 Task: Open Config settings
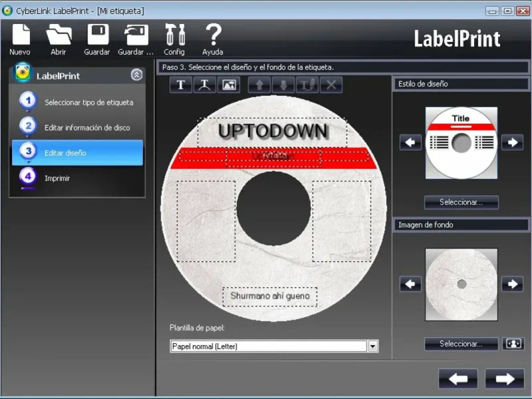click(x=174, y=39)
